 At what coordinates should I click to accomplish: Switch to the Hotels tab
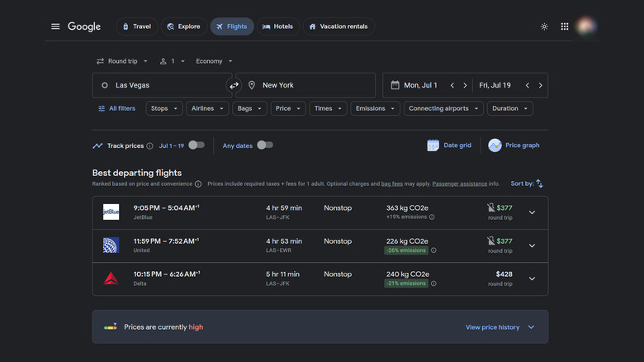click(x=277, y=26)
